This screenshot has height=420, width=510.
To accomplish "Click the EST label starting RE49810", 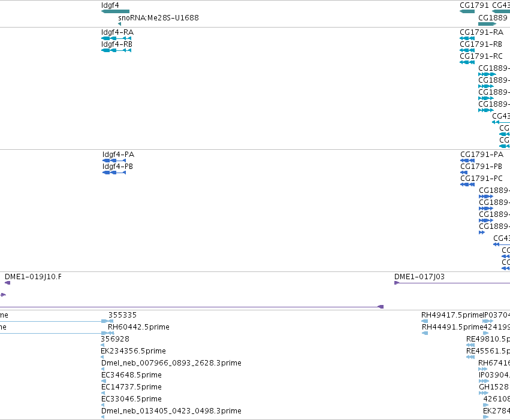I will point(488,339).
